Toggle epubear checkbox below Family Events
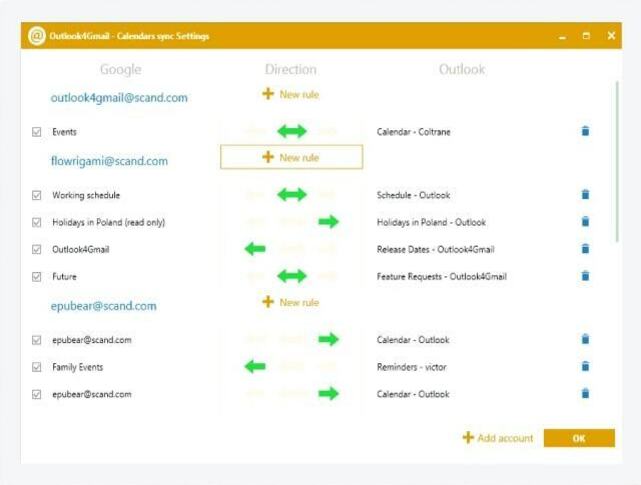 (36, 394)
